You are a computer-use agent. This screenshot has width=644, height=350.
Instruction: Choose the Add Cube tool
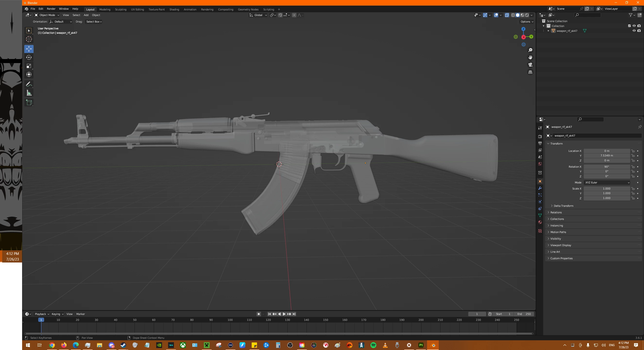[29, 102]
